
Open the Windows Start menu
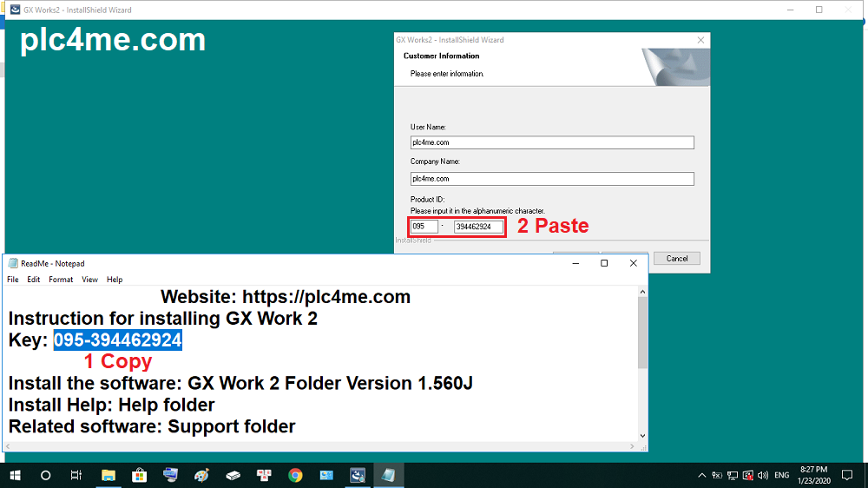[15, 475]
